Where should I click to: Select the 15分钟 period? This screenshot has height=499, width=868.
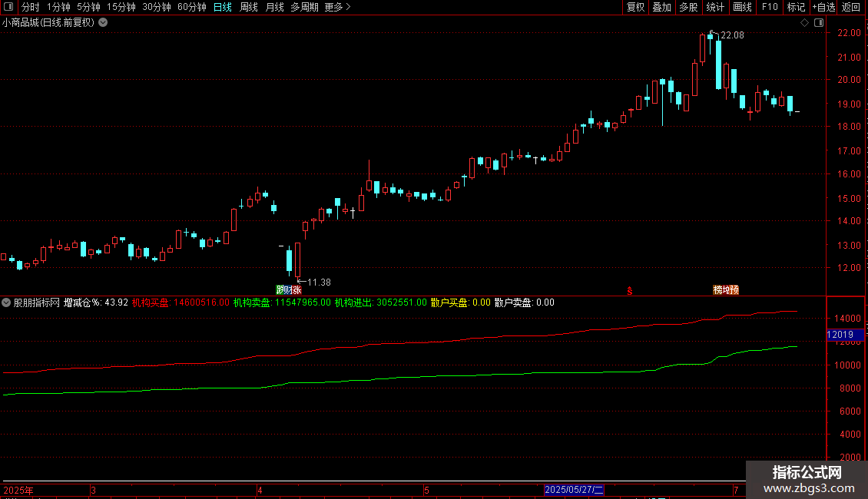click(x=121, y=7)
